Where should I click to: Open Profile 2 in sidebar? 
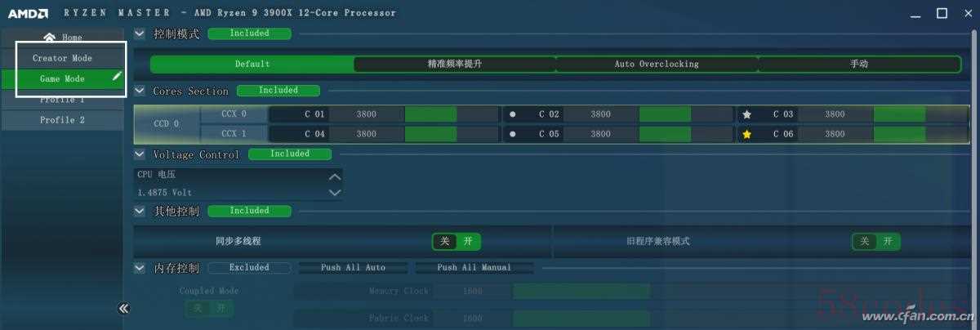pos(63,120)
